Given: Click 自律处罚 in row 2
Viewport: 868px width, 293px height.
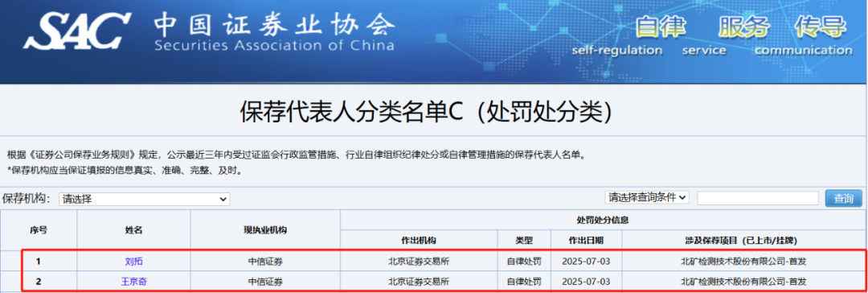Looking at the screenshot, I should pyautogui.click(x=524, y=282).
